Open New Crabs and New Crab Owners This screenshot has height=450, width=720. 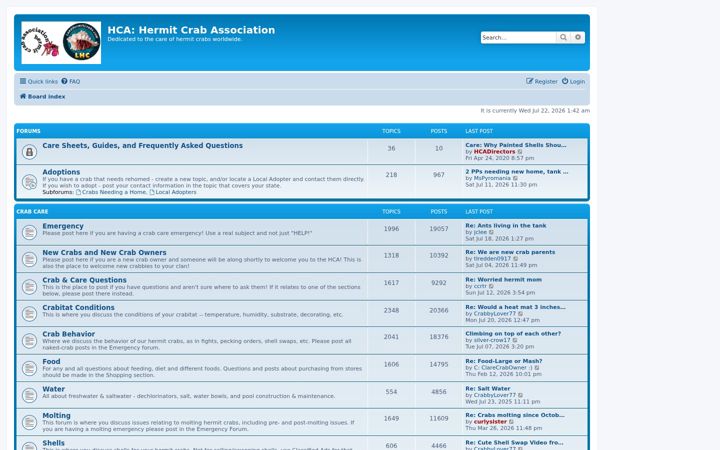(x=104, y=253)
